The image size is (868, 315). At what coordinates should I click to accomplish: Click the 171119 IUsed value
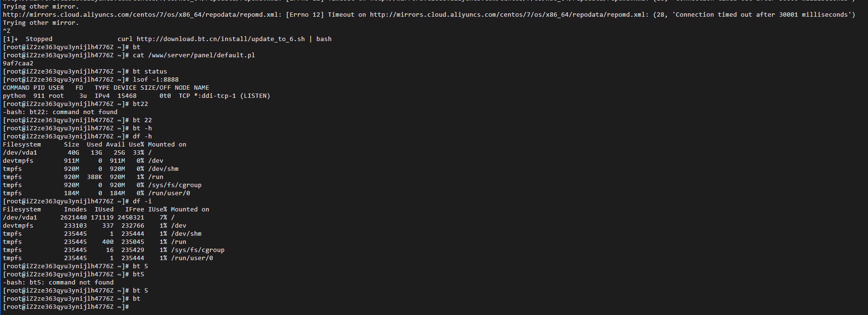tap(102, 218)
